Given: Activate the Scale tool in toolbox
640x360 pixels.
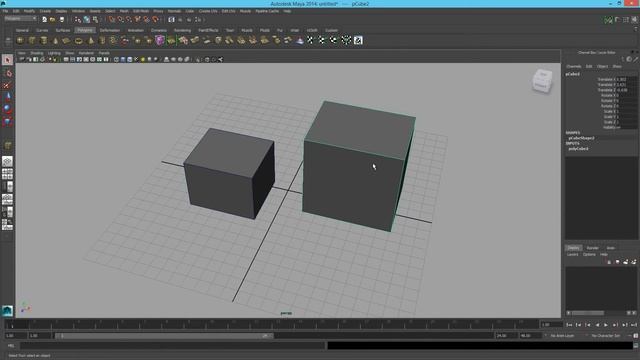Looking at the screenshot, I should point(7,121).
